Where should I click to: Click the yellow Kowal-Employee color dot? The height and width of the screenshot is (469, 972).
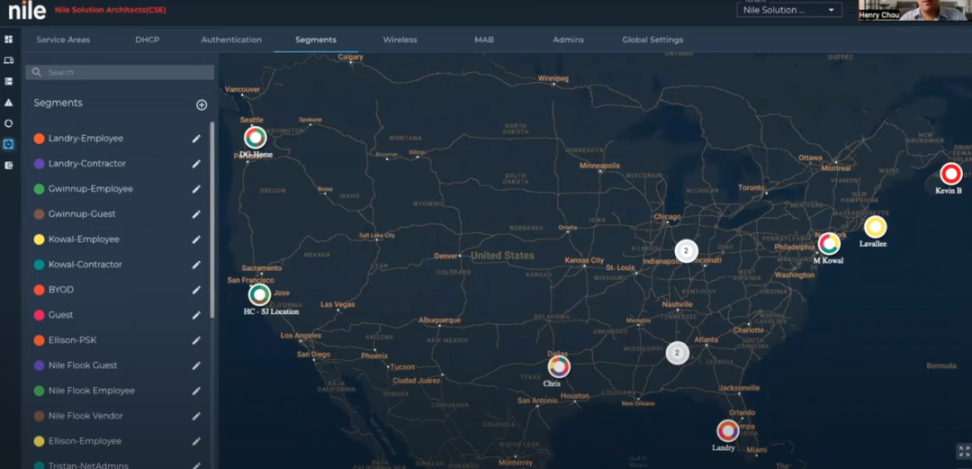(x=39, y=240)
